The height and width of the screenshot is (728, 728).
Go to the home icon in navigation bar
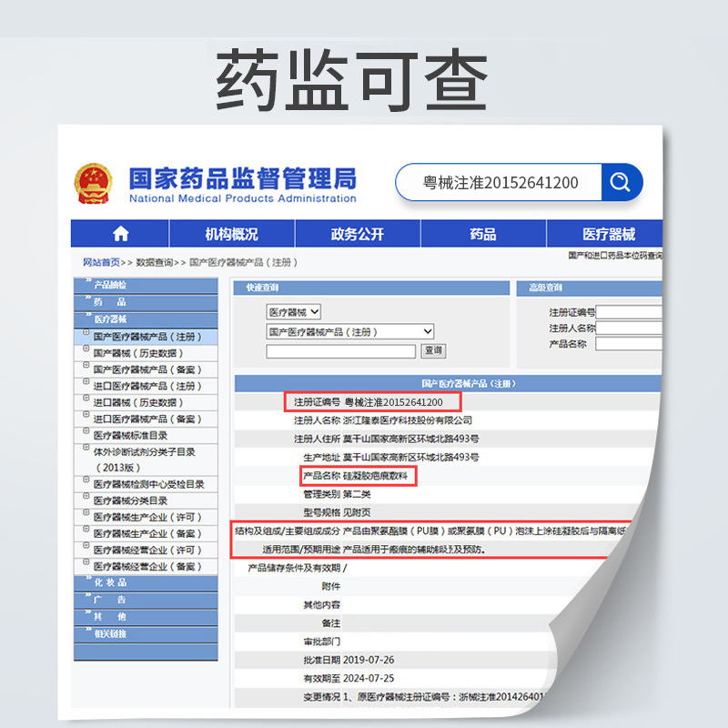[120, 234]
